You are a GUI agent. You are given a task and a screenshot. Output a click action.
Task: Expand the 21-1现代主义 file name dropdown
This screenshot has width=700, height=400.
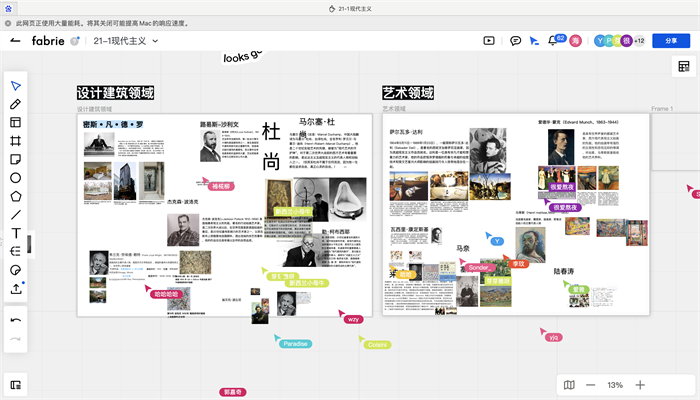[x=155, y=41]
